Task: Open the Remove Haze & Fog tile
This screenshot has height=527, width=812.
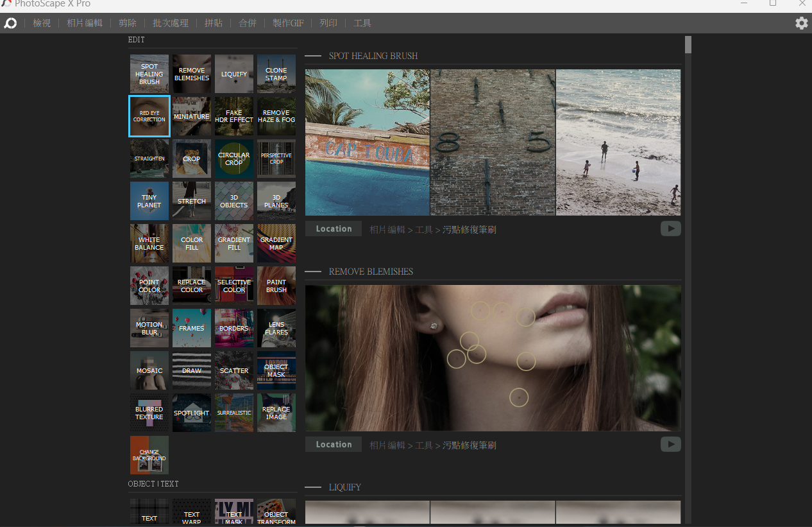Action: [276, 116]
